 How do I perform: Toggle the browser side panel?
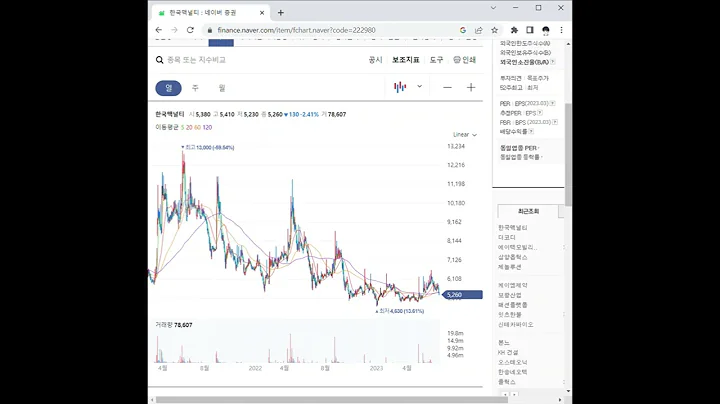pyautogui.click(x=529, y=30)
